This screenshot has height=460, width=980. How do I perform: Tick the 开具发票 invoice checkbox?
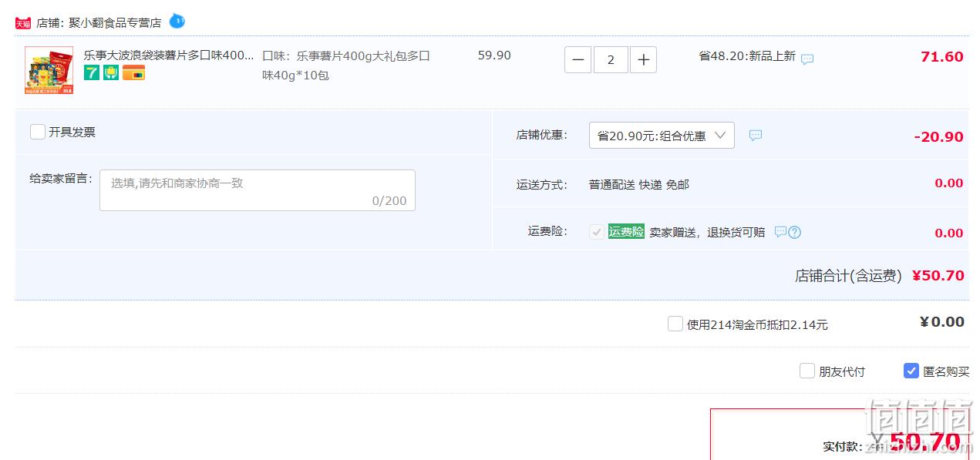coord(38,132)
